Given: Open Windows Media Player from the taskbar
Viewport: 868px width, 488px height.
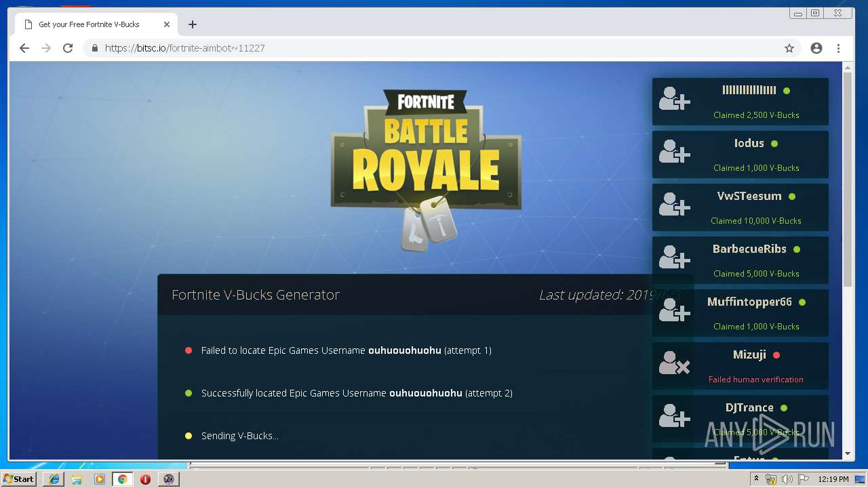Looking at the screenshot, I should 100,479.
